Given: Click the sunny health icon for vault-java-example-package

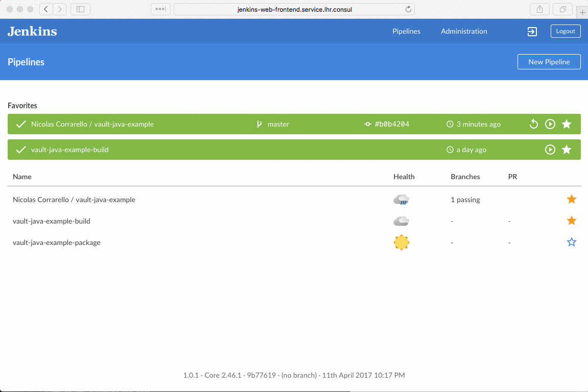Looking at the screenshot, I should pyautogui.click(x=401, y=242).
